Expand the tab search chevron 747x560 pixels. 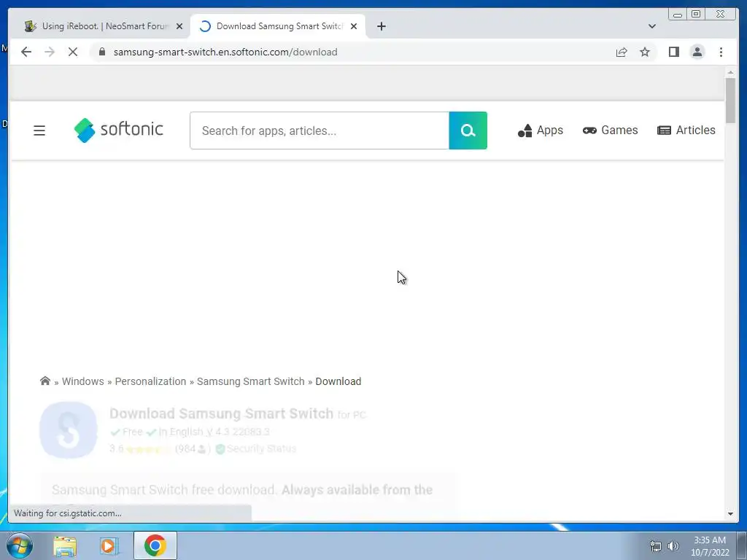[651, 26]
